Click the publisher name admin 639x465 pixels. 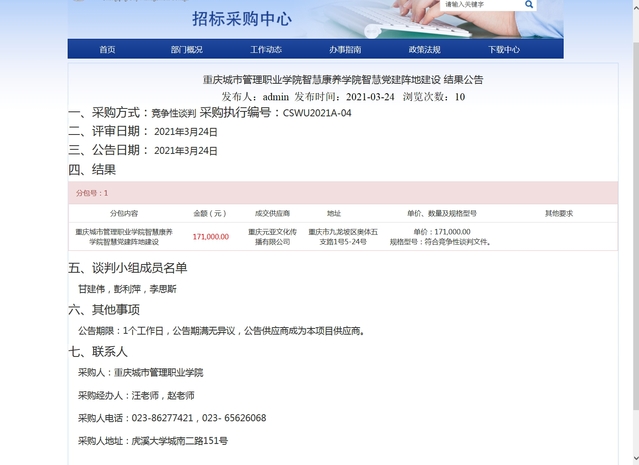(276, 97)
